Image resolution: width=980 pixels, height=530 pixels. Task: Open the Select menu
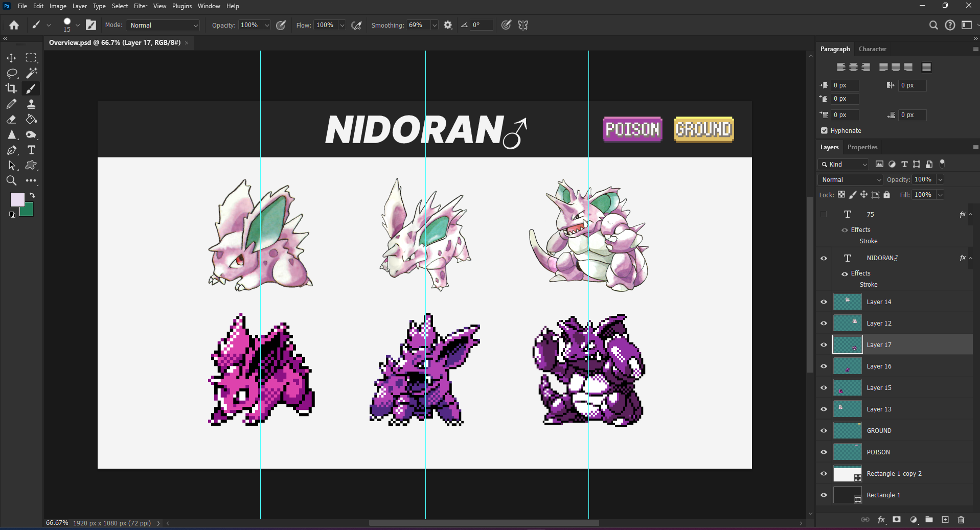click(x=120, y=6)
